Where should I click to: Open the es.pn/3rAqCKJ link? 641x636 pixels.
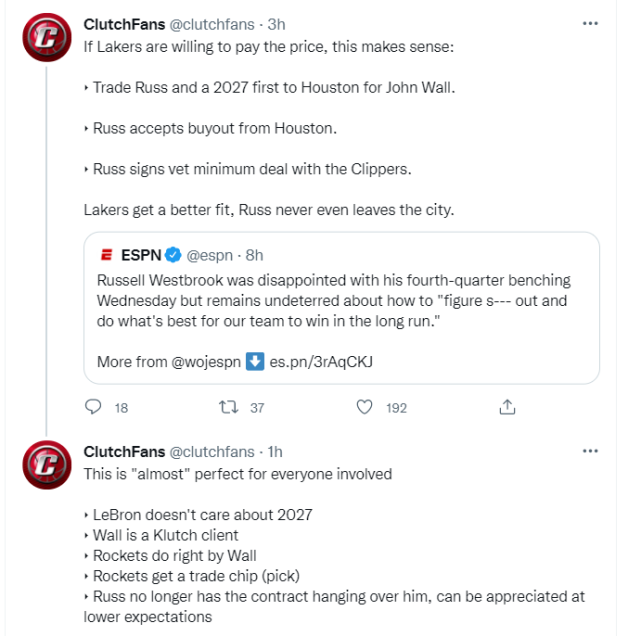click(x=322, y=361)
